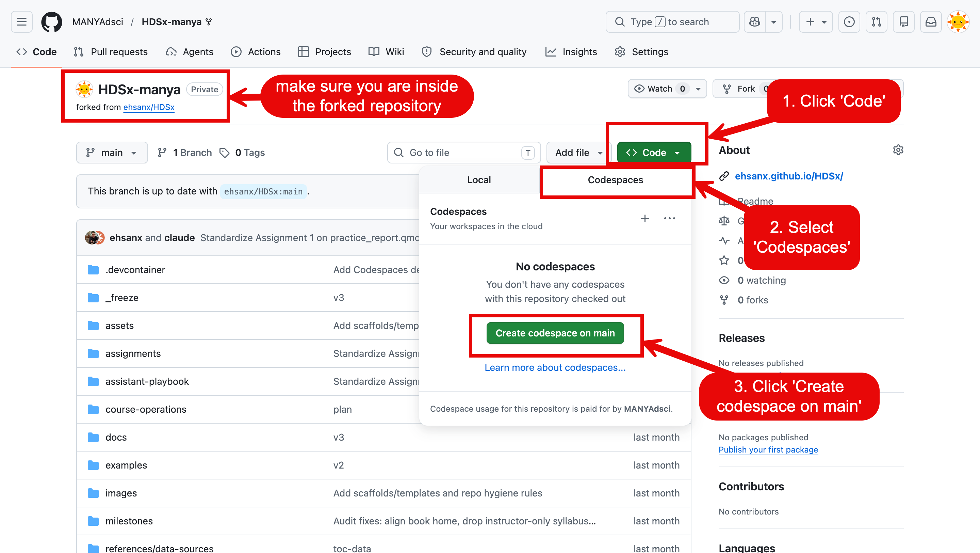The width and height of the screenshot is (980, 553).
Task: Expand the Watch options dropdown arrow
Action: (699, 89)
